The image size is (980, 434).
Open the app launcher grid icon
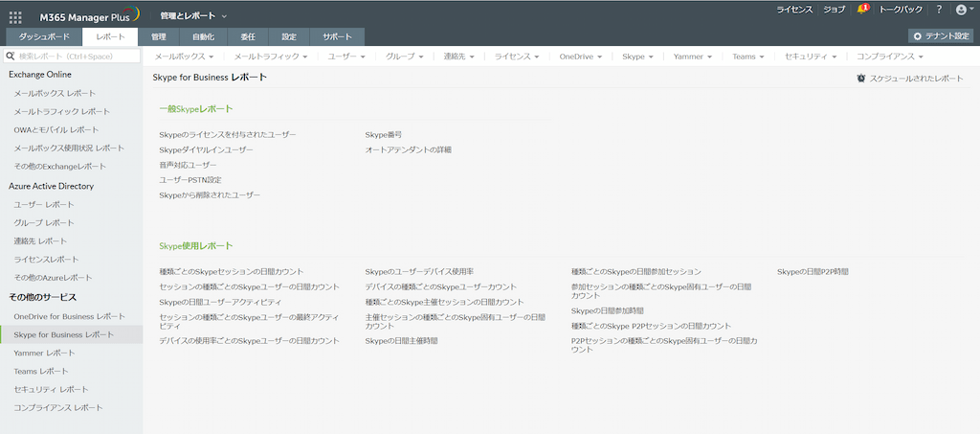[x=15, y=16]
